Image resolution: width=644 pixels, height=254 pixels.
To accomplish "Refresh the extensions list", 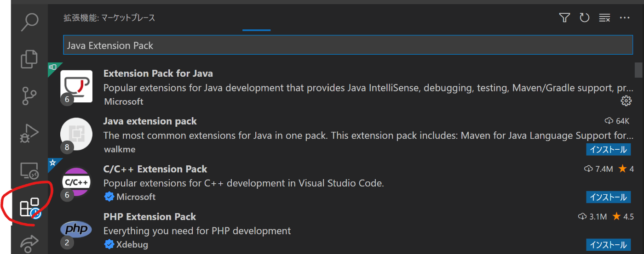I will 584,18.
